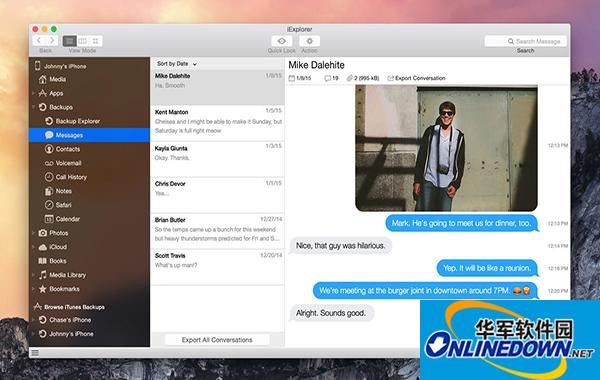Screen dimensions: 600x380
Task: Go back with the left arrow button
Action: [39, 41]
